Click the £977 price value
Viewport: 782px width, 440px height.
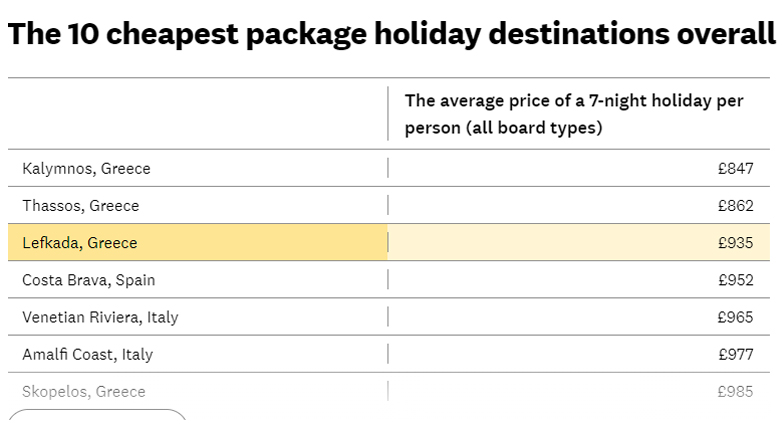pos(735,354)
